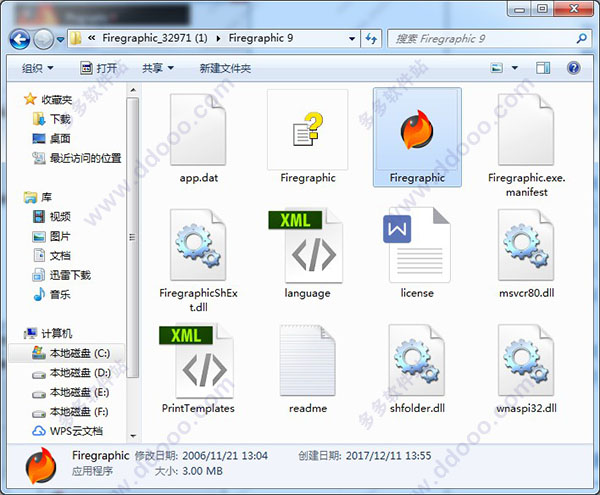The image size is (600, 495).
Task: Click sidebar scrollbar up arrow
Action: (x=133, y=90)
